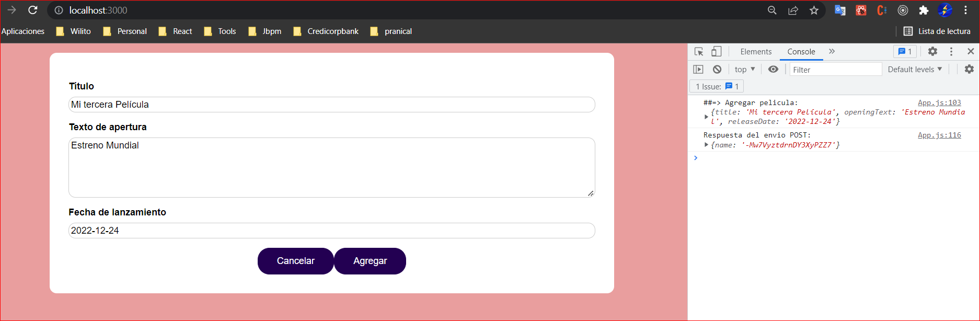Open the Personal bookmarks folder
This screenshot has width=980, height=321.
[x=125, y=31]
